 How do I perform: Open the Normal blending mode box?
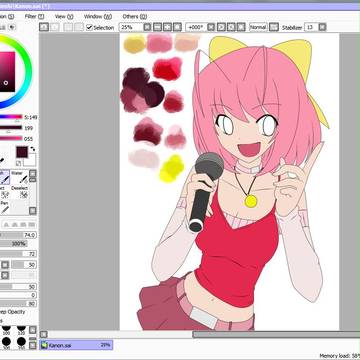(258, 27)
